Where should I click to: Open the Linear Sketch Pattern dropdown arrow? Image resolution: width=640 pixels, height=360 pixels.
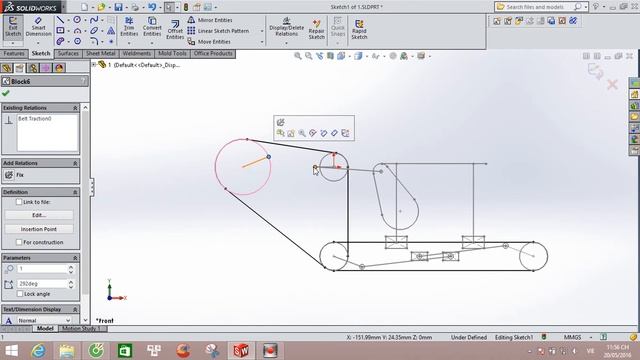tap(262, 31)
